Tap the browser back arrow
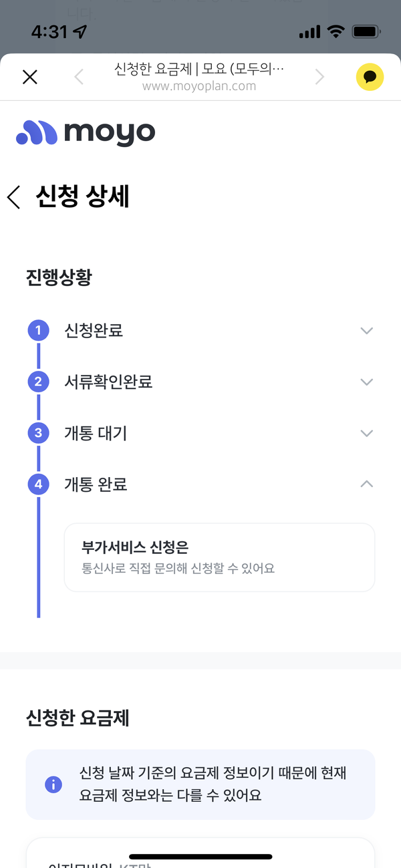The height and width of the screenshot is (868, 401). (79, 77)
